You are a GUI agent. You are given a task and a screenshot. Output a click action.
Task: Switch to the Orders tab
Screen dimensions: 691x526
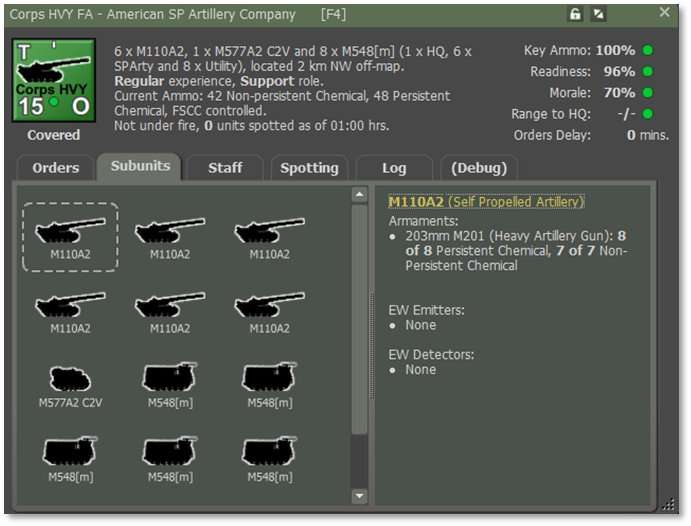(55, 168)
